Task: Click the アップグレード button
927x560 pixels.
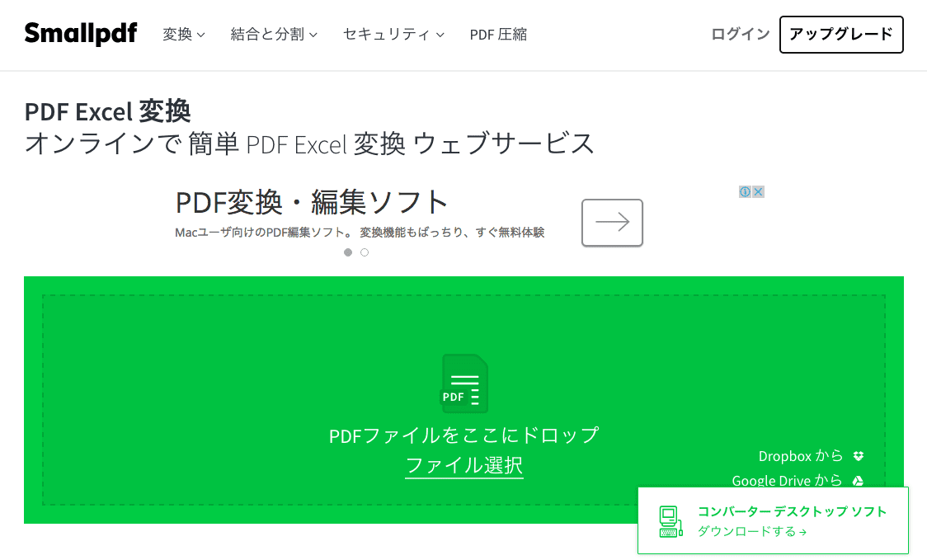Action: coord(841,35)
